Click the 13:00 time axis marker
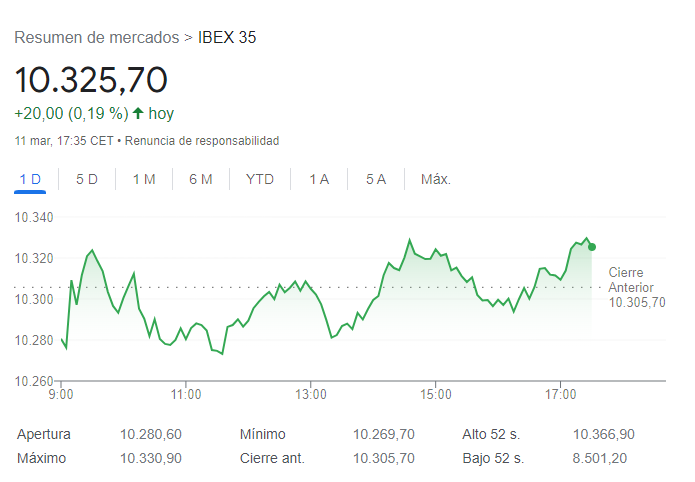This screenshot has width=695, height=482. click(311, 394)
